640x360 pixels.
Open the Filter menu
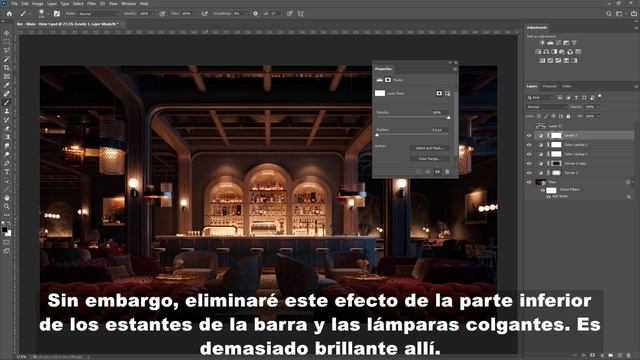point(91,4)
